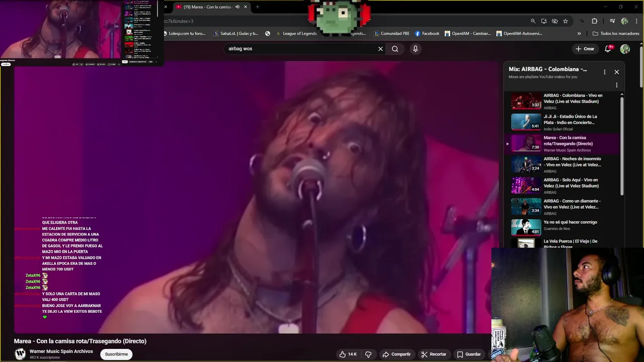The height and width of the screenshot is (362, 644).
Task: Click the Suscribirme button
Action: pyautogui.click(x=116, y=354)
